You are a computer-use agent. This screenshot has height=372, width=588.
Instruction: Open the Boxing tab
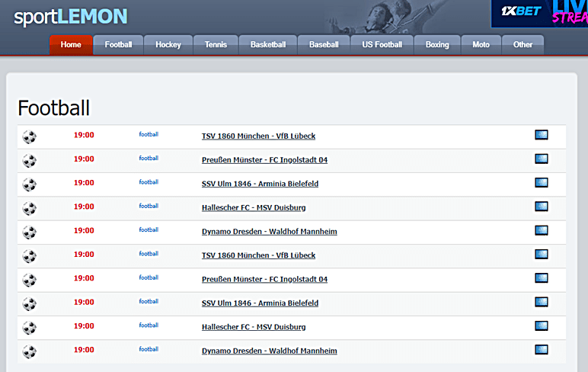click(x=437, y=45)
